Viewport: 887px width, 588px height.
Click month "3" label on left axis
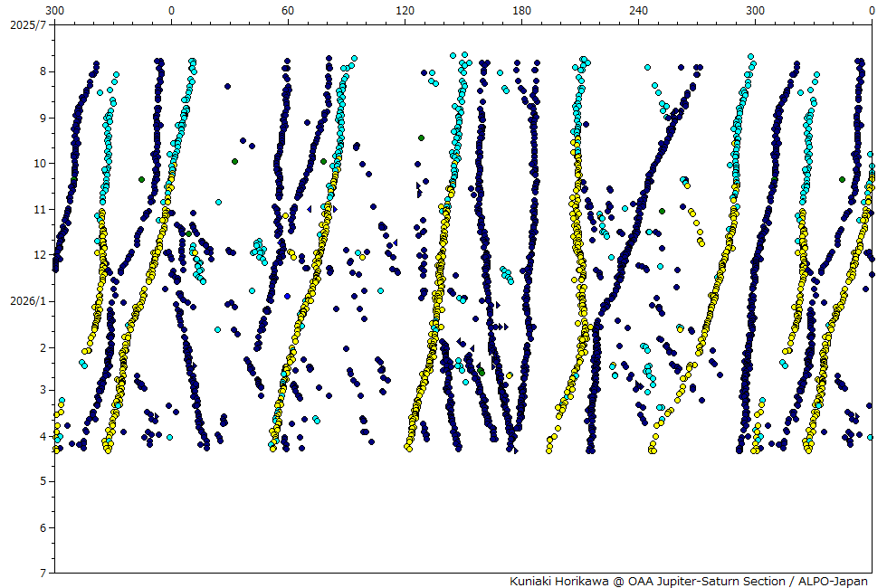point(43,391)
